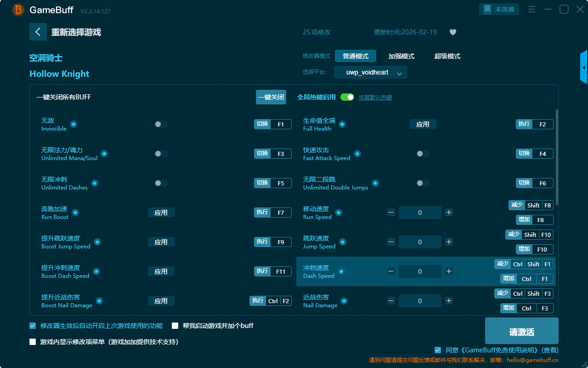Image resolution: width=588 pixels, height=368 pixels.
Task: Select 超级模式 mode tab
Action: 447,56
